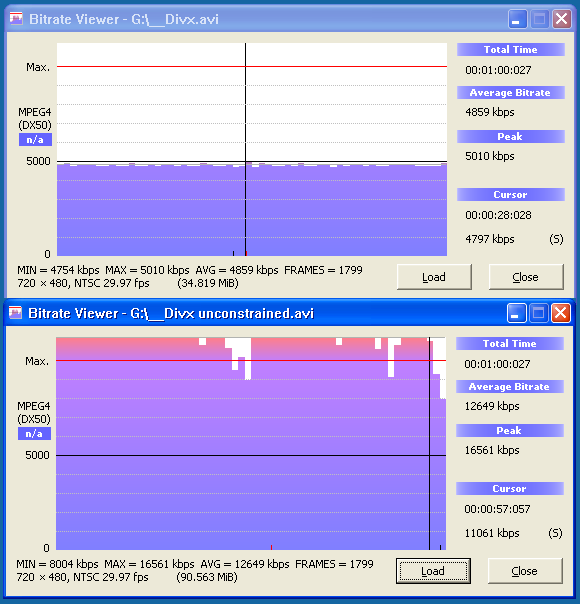Click Close button in unconstrained.avi window
580x604 pixels.
pyautogui.click(x=525, y=571)
